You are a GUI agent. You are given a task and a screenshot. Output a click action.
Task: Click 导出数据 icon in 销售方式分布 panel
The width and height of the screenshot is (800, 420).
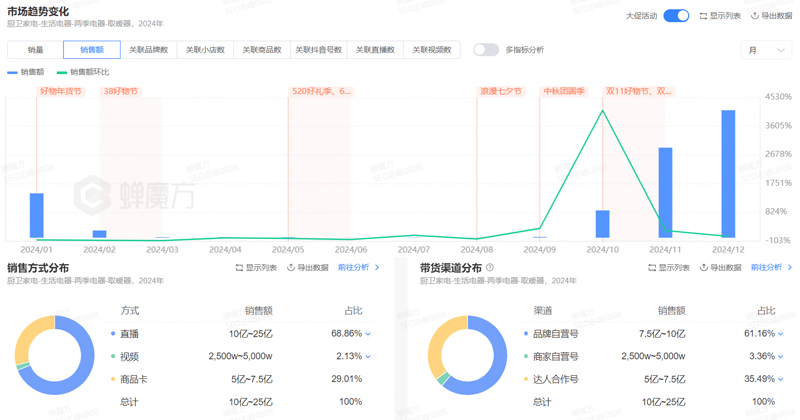point(291,268)
